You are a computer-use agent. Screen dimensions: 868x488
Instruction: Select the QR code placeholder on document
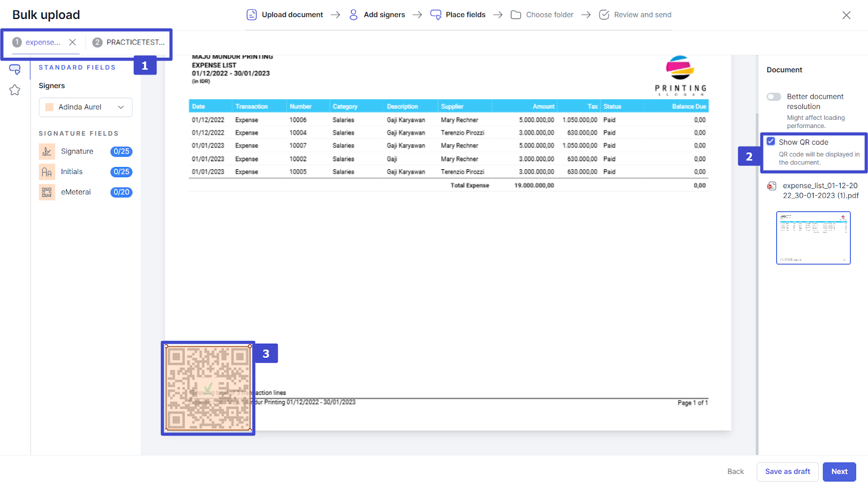[208, 388]
